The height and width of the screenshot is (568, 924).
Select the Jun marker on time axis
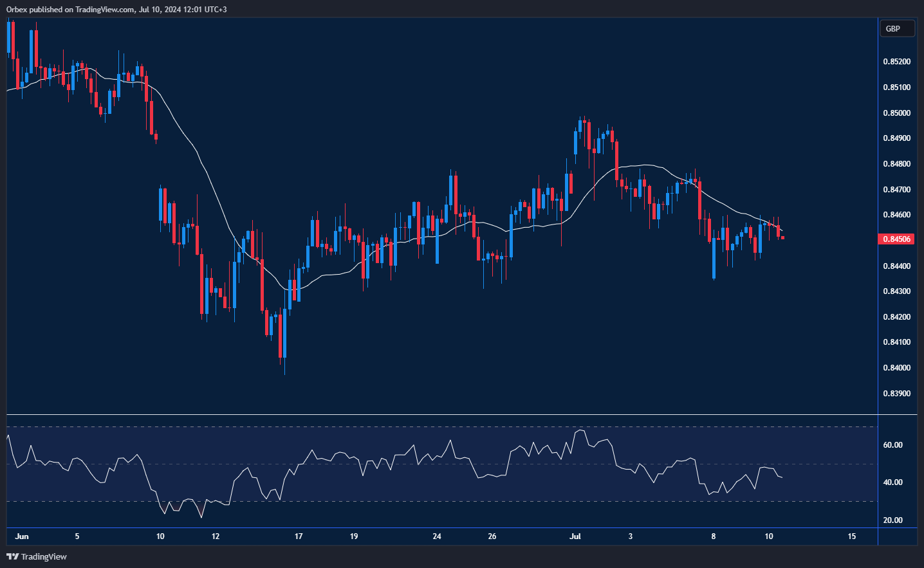(22, 536)
